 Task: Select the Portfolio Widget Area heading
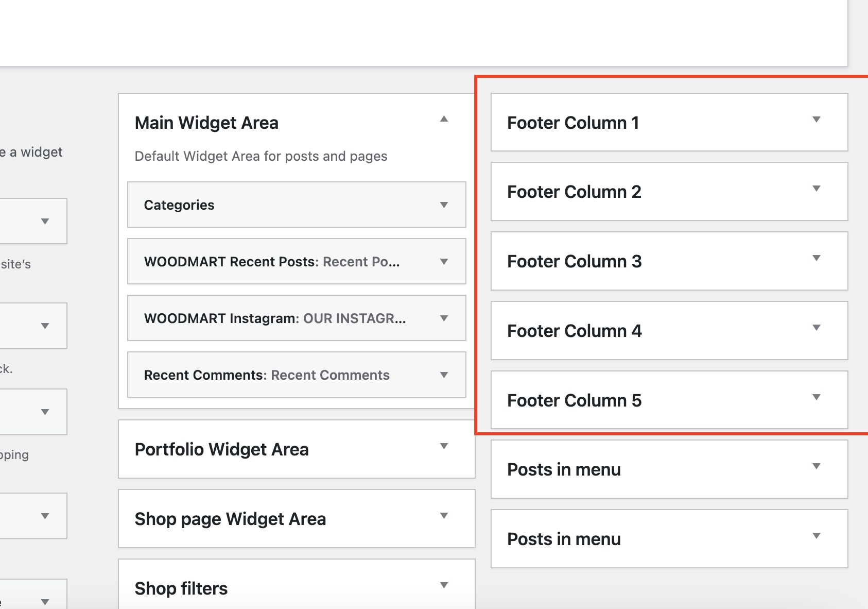coord(221,449)
